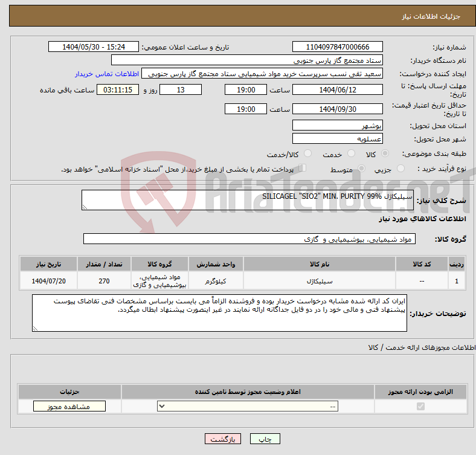Image resolution: width=476 pixels, height=455 pixels.
Task: Click the buyer notes textbox
Action: (219, 313)
